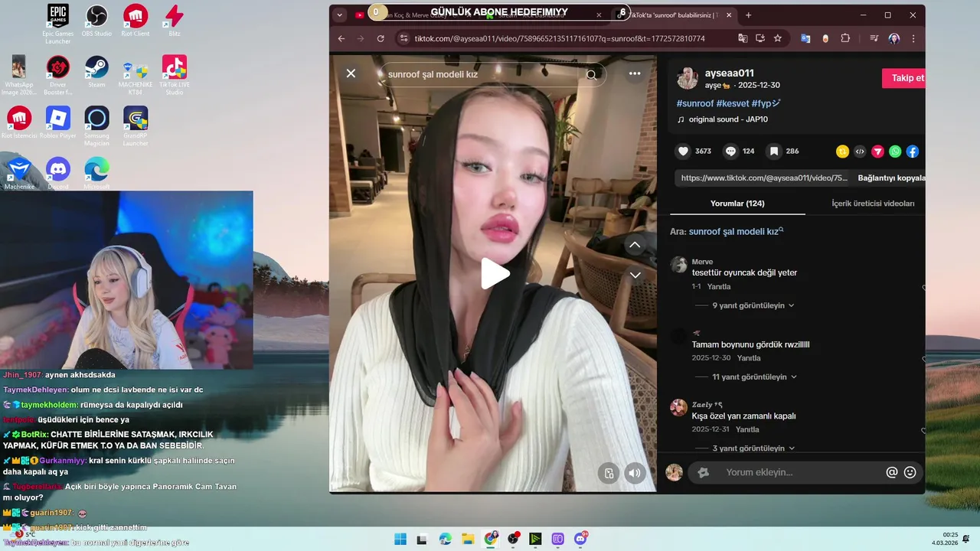The image size is (980, 551).
Task: Open Epic Games Launcher desktop icon
Action: pyautogui.click(x=57, y=24)
